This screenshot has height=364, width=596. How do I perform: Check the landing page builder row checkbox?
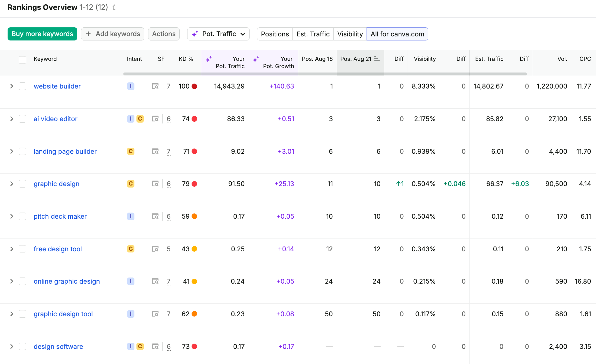pyautogui.click(x=22, y=151)
